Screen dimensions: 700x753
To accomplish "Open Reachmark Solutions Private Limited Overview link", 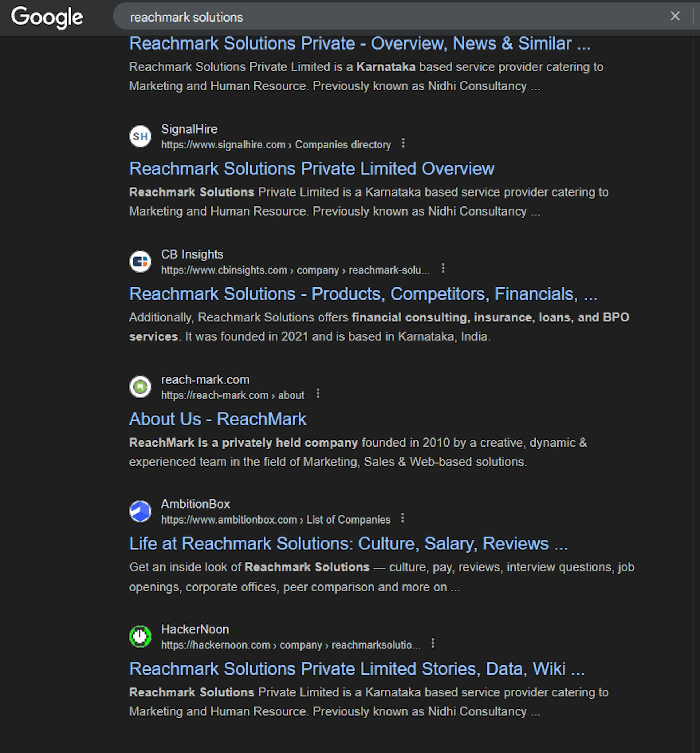I will tap(312, 169).
